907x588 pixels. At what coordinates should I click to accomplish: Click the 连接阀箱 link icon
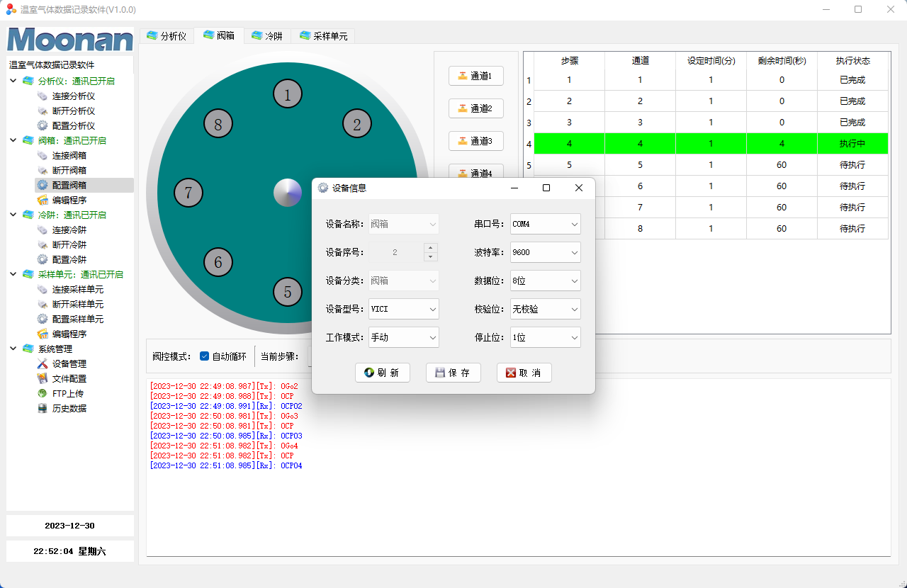point(43,155)
